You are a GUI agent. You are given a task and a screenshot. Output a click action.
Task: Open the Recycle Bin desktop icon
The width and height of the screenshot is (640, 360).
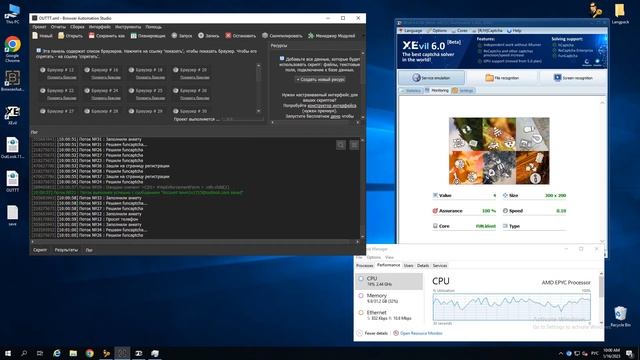click(x=620, y=317)
